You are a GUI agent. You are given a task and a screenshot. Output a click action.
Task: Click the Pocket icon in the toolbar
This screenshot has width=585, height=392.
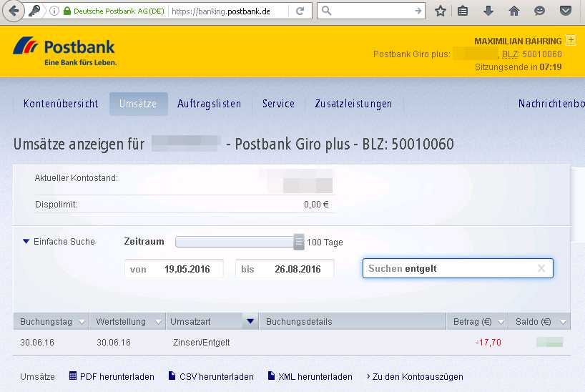(566, 11)
